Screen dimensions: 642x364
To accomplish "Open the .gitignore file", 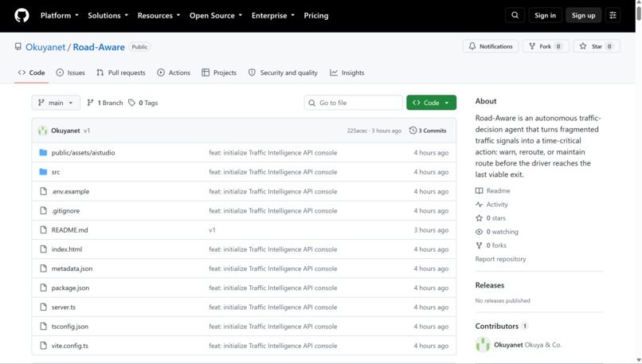I will click(65, 210).
